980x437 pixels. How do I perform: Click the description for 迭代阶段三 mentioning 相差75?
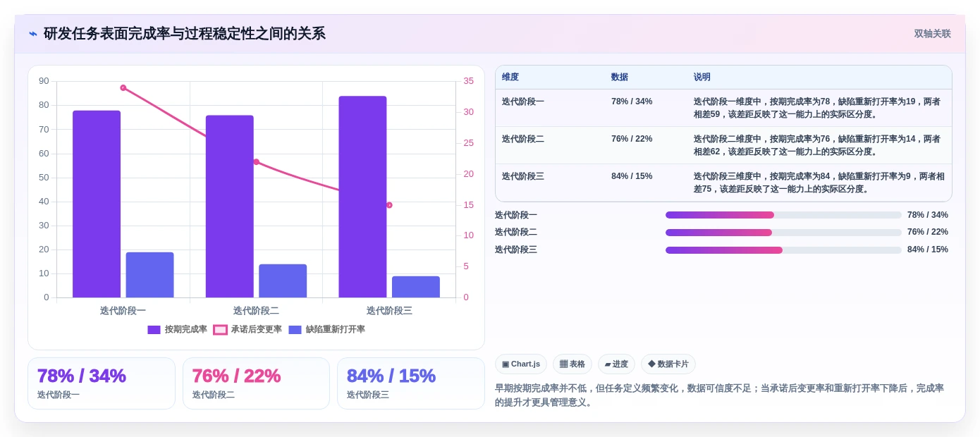click(x=819, y=183)
